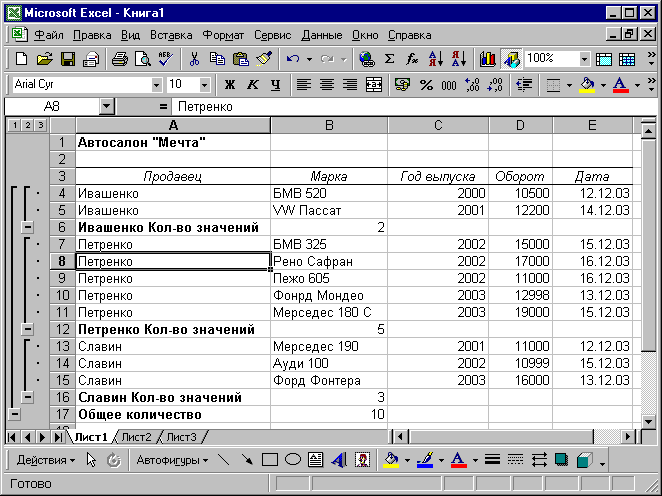Screen dimensions: 662x496
Task: Open the Правка menu
Action: coord(92,35)
